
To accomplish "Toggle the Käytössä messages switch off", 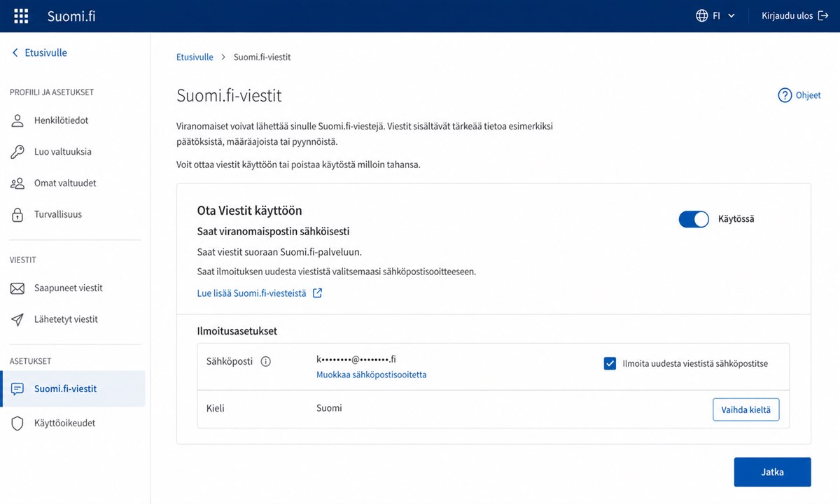I will click(694, 219).
